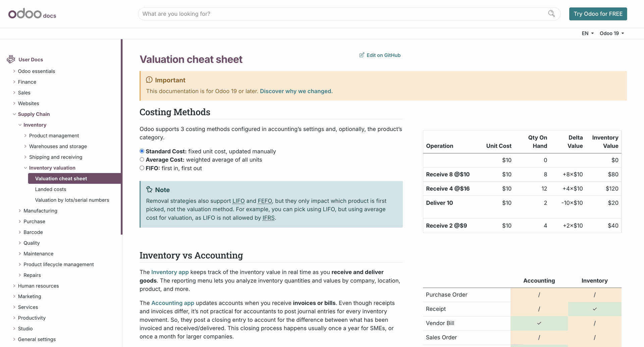Screen dimensions: 644x347
Task: Expand the Manufacturing chevron arrow
Action: pyautogui.click(x=20, y=211)
